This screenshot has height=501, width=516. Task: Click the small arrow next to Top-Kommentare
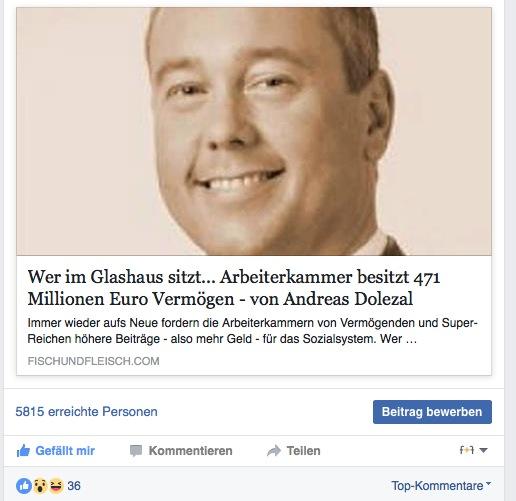tap(488, 483)
